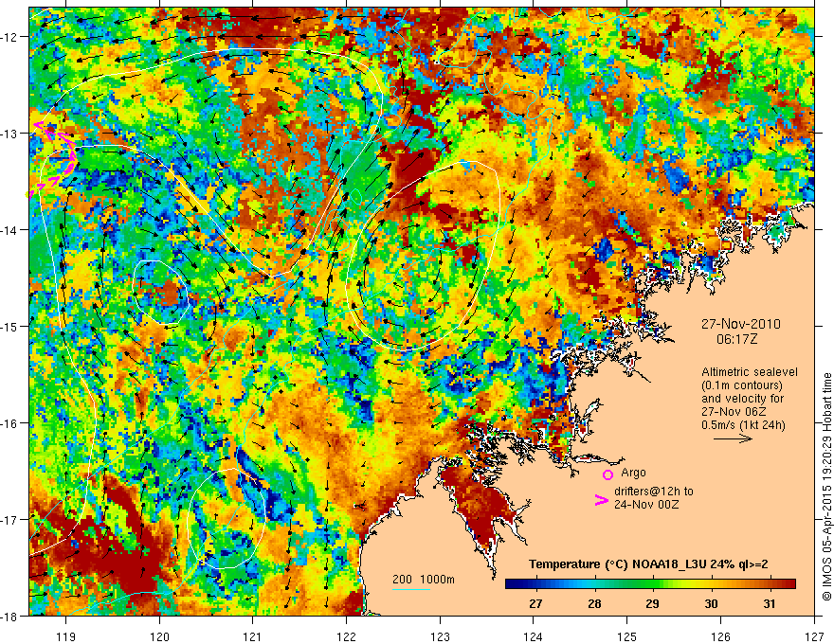Click the '24-Nov 00Z' legend text

(x=646, y=505)
